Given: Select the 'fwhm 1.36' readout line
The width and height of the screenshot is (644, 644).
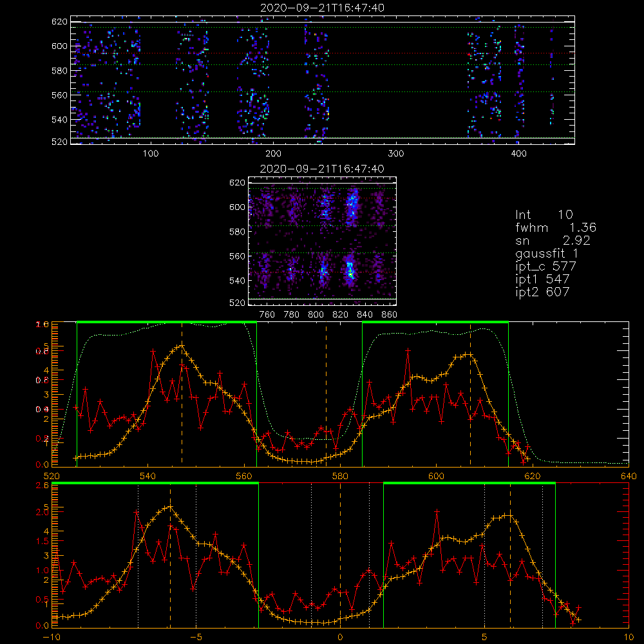Looking at the screenshot, I should 556,227.
